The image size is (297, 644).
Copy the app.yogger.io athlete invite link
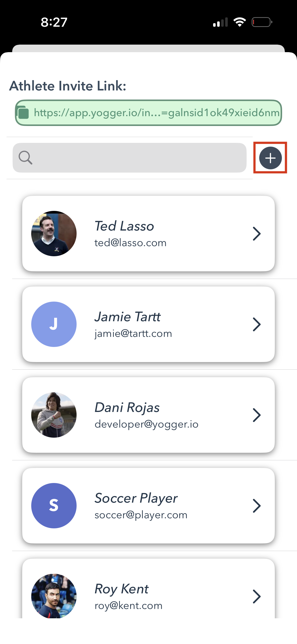pos(156,113)
